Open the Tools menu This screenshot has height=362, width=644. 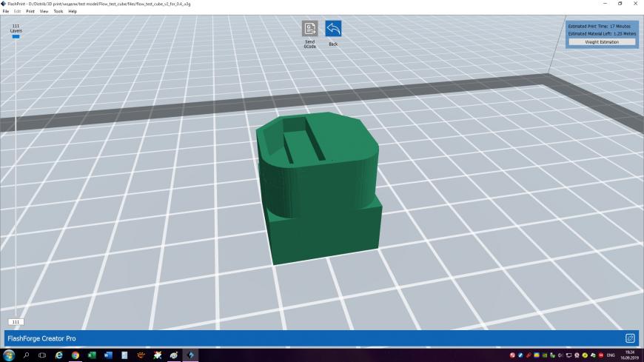coord(58,12)
